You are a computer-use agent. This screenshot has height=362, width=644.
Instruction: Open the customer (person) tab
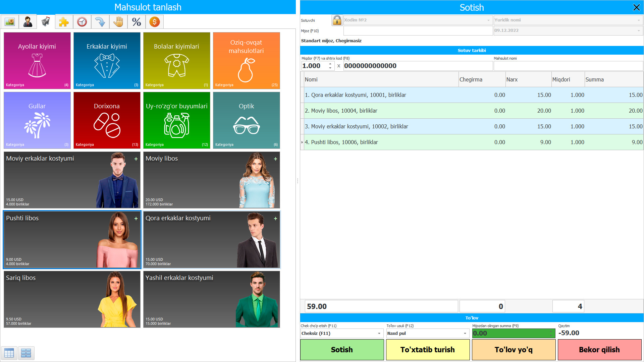[28, 21]
